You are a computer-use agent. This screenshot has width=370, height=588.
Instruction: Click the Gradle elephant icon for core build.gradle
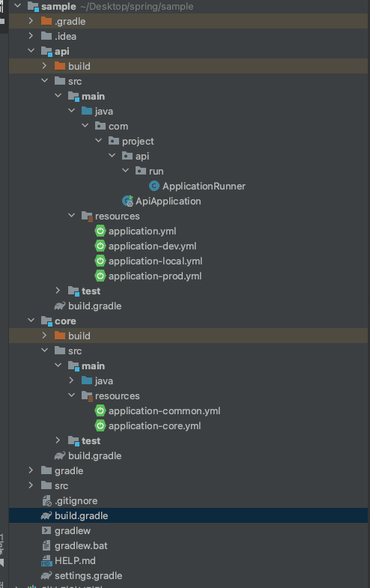click(60, 456)
